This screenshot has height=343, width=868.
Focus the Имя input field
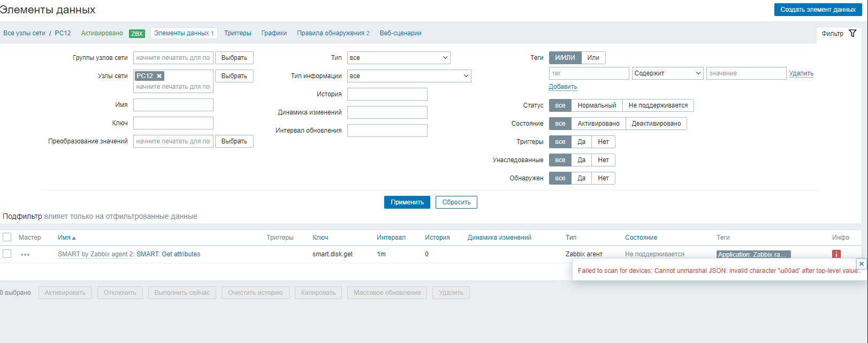[173, 105]
